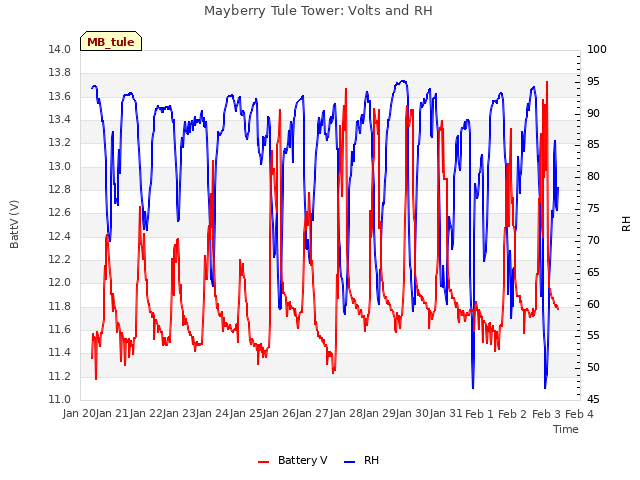Image resolution: width=640 pixels, height=480 pixels.
Task: Click the 100 right axis value
Action: tap(597, 49)
